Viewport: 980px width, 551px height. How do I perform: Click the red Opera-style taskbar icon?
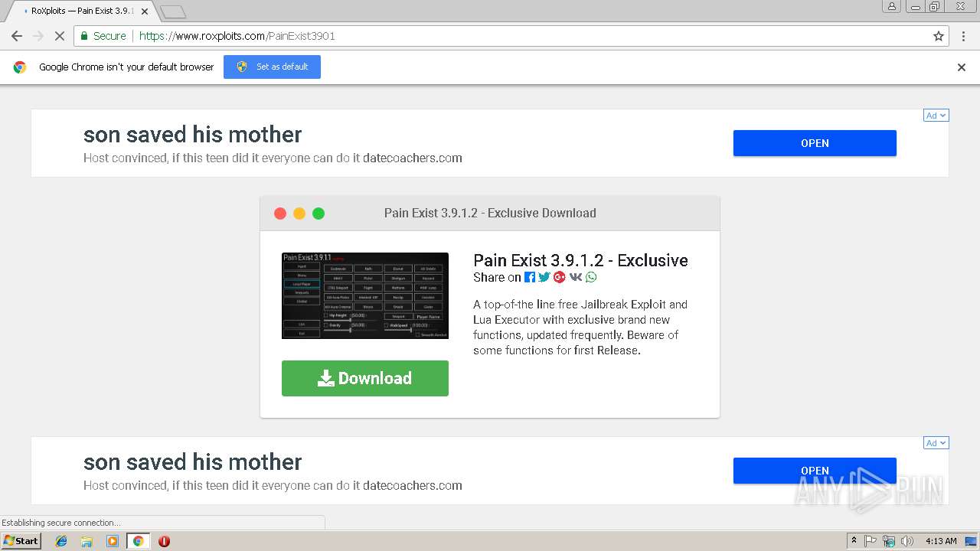tap(164, 541)
